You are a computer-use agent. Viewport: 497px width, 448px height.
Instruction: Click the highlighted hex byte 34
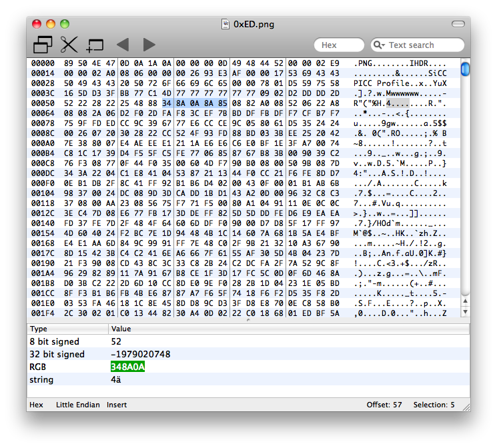166,103
